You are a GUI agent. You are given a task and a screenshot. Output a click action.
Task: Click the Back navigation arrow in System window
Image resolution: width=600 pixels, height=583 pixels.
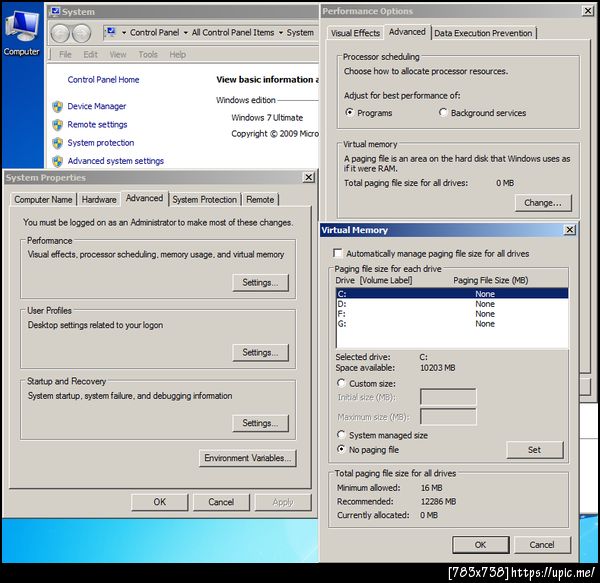pos(60,33)
